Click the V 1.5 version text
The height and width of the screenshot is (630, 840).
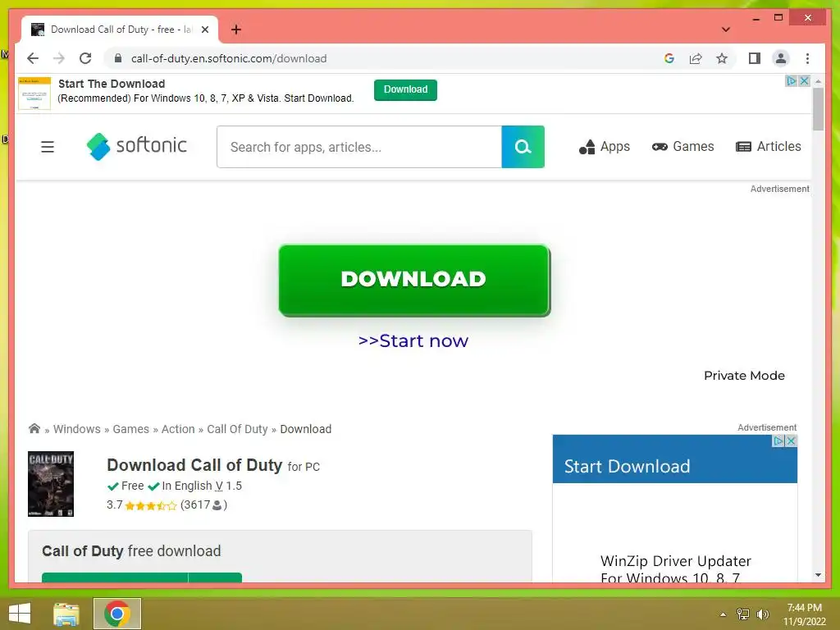click(228, 486)
